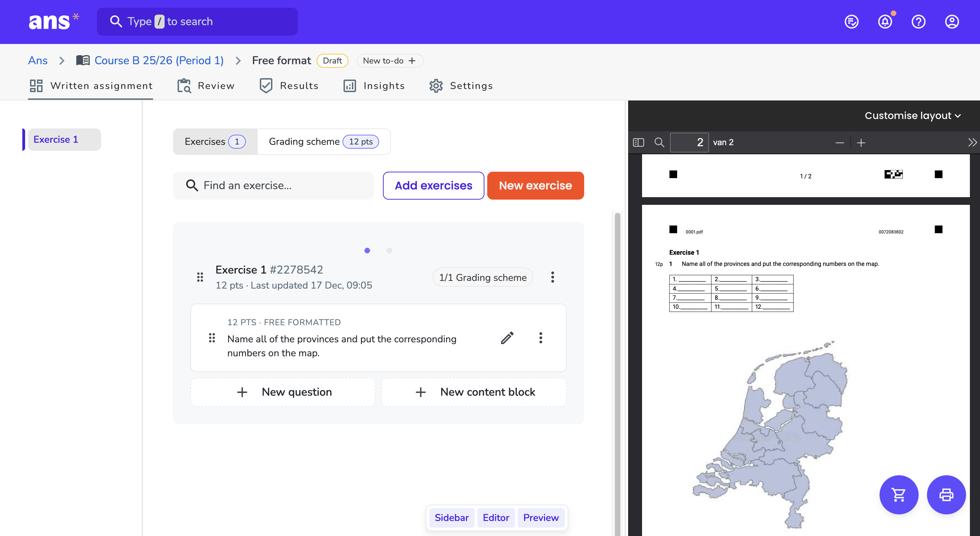
Task: Open PDF viewer more tools chevrons
Action: (x=972, y=143)
